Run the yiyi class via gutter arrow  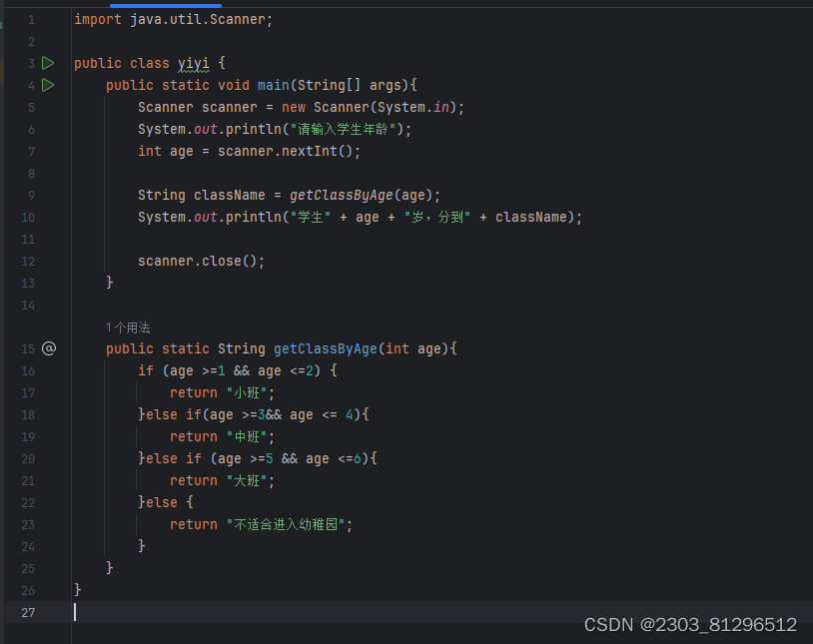click(x=48, y=63)
